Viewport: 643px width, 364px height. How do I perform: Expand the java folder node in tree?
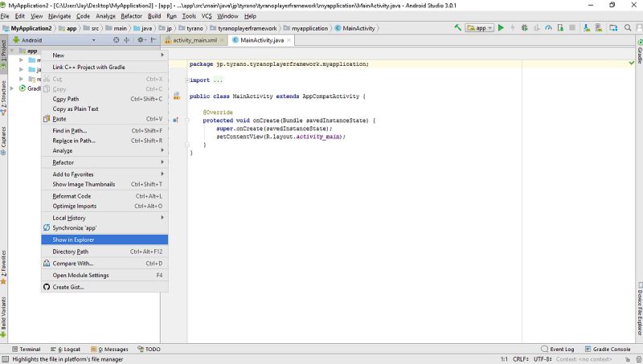tap(22, 69)
